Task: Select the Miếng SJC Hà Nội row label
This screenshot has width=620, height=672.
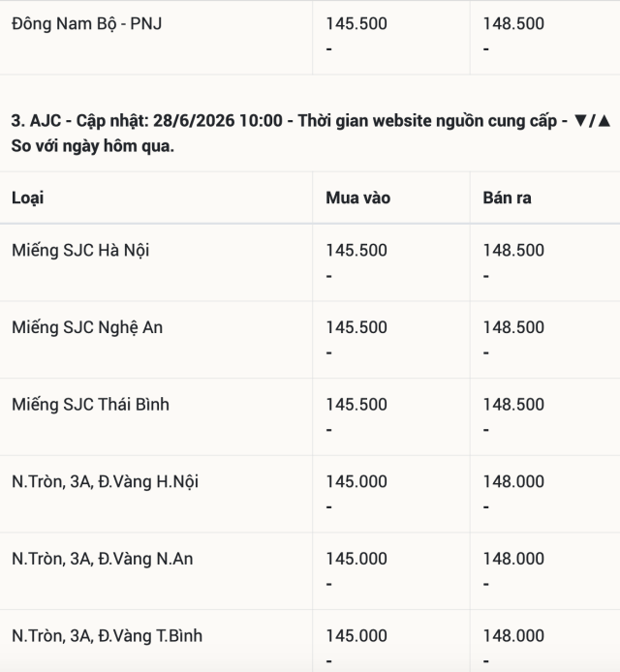Action: click(80, 250)
